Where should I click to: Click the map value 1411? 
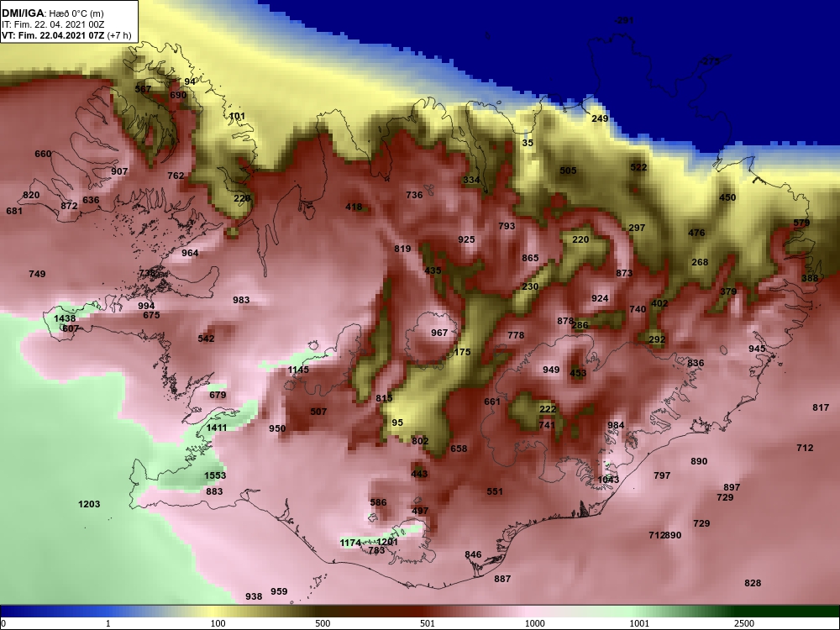click(217, 428)
